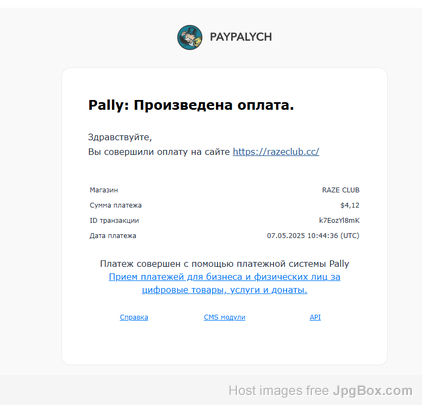Click the payment date 07.05.2025 value
422x405 pixels.
pos(313,236)
